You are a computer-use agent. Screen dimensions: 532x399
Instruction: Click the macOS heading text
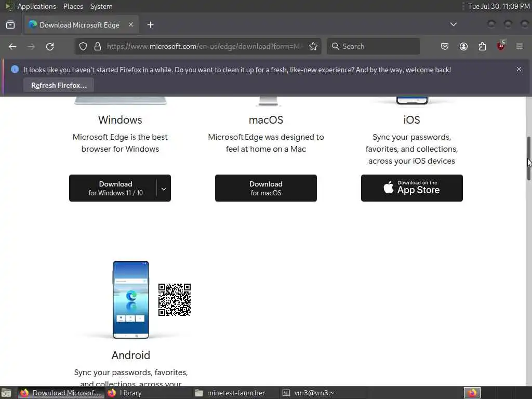click(x=266, y=120)
